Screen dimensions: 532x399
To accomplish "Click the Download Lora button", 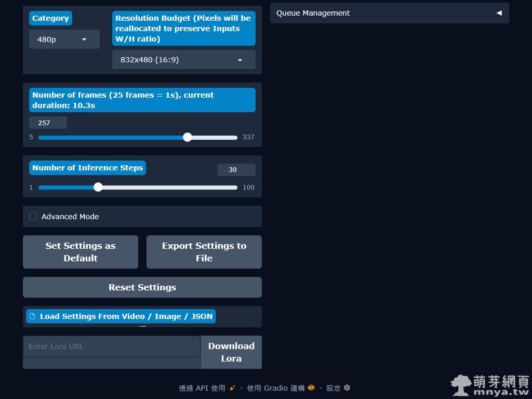I will [231, 352].
